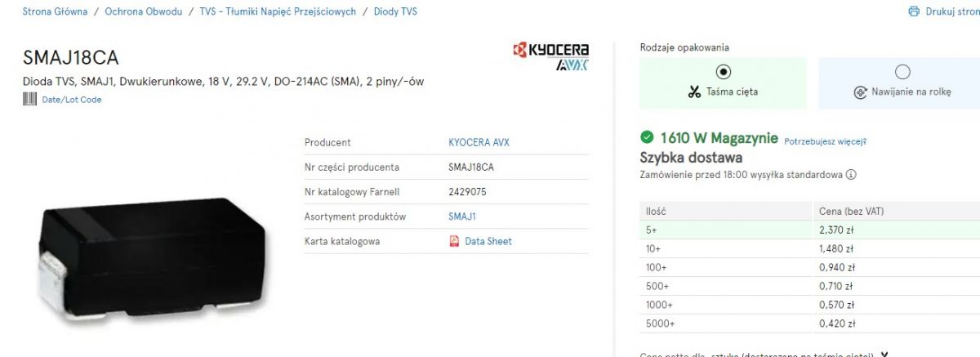Click price 0,710 zł
This screenshot has width=980, height=357.
pos(837,286)
